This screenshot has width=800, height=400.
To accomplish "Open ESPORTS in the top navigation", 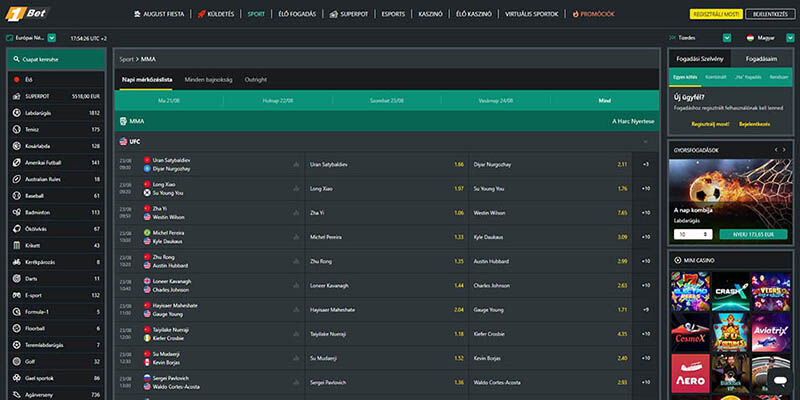I will (393, 14).
